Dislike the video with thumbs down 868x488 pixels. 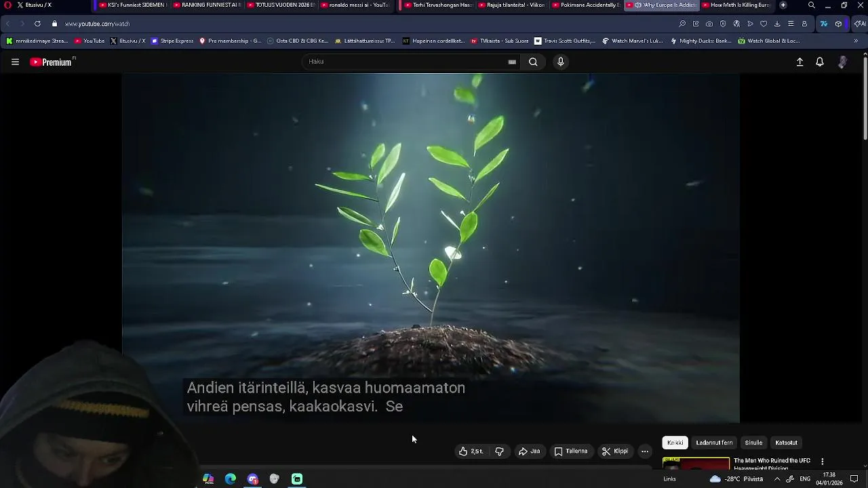tap(500, 451)
